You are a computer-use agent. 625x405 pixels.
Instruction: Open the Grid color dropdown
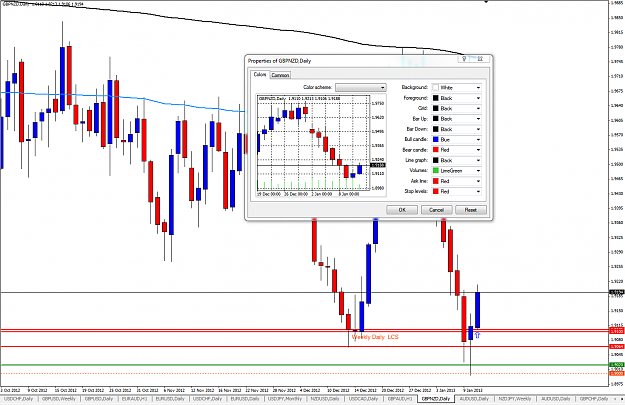tap(456, 108)
